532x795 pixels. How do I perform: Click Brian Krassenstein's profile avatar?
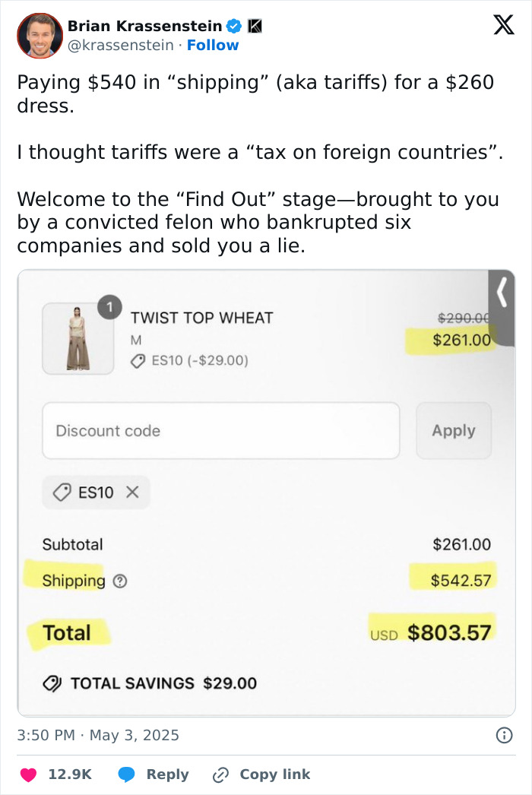point(38,35)
